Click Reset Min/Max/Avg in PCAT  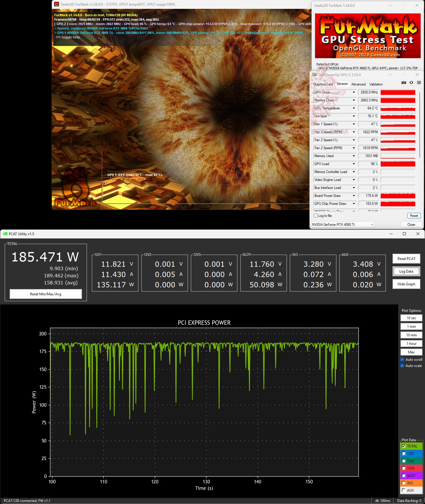46,294
